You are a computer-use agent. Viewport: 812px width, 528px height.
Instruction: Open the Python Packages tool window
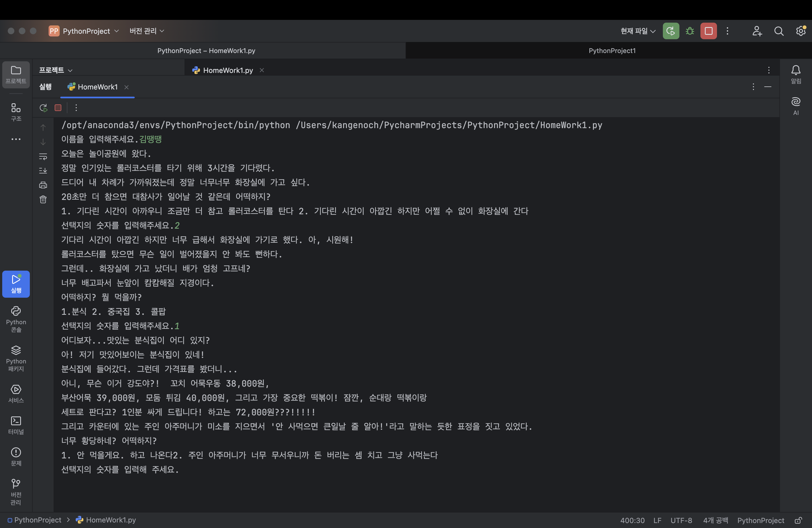point(16,358)
